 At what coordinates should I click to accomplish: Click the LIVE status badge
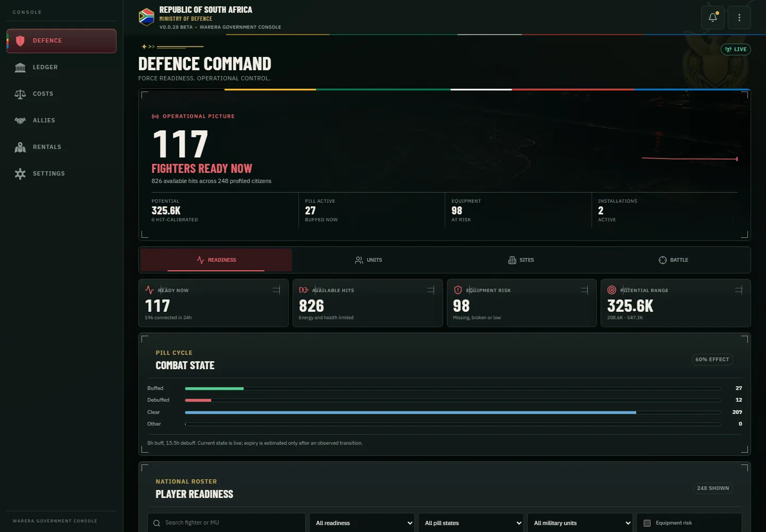pyautogui.click(x=736, y=49)
